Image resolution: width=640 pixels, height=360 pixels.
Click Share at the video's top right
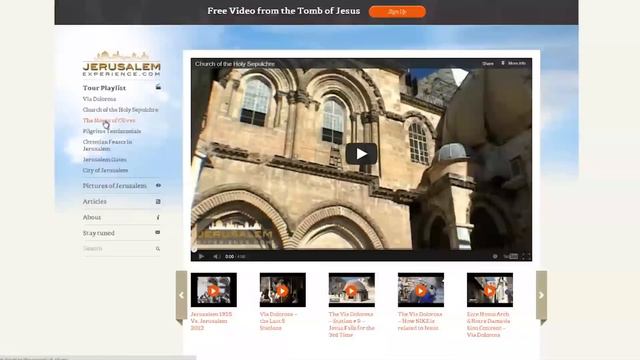pyautogui.click(x=488, y=64)
